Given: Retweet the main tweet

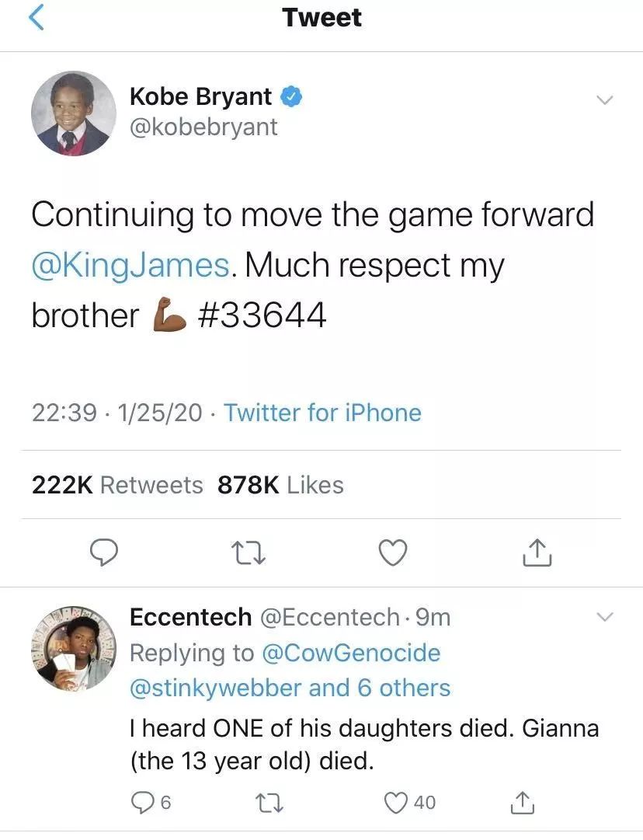Looking at the screenshot, I should 248,552.
